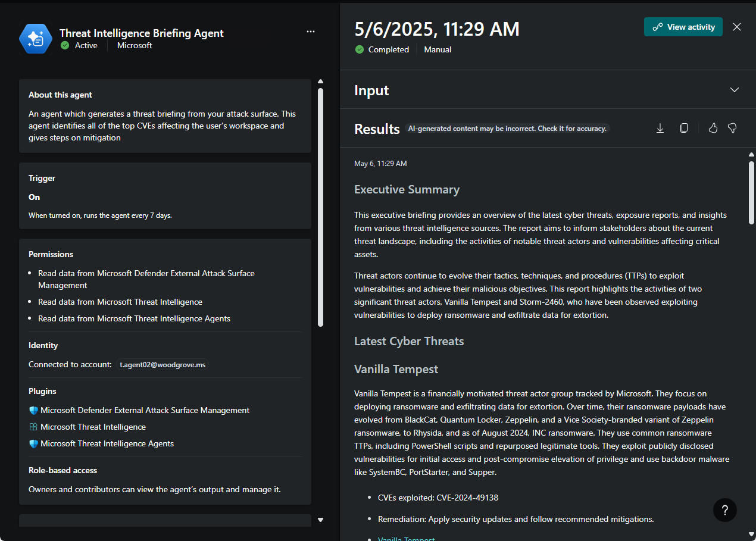Click the View activity button
This screenshot has height=541, width=756.
tap(683, 27)
